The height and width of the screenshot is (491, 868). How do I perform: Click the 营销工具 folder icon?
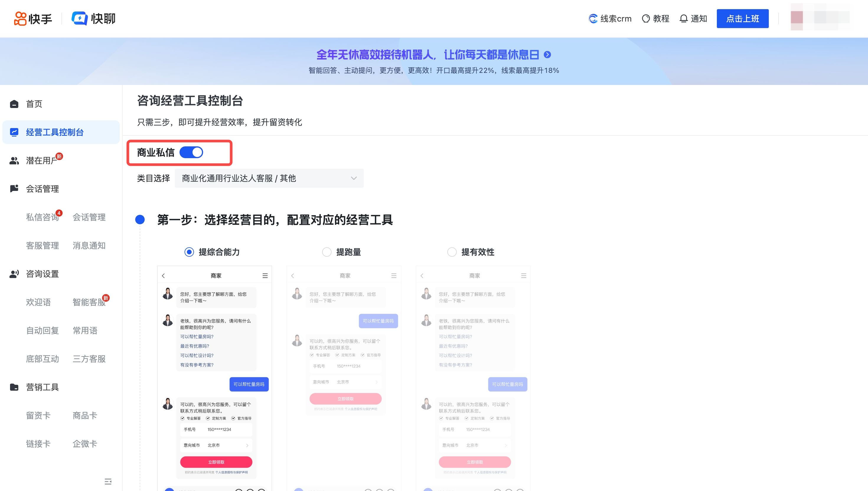pyautogui.click(x=14, y=387)
